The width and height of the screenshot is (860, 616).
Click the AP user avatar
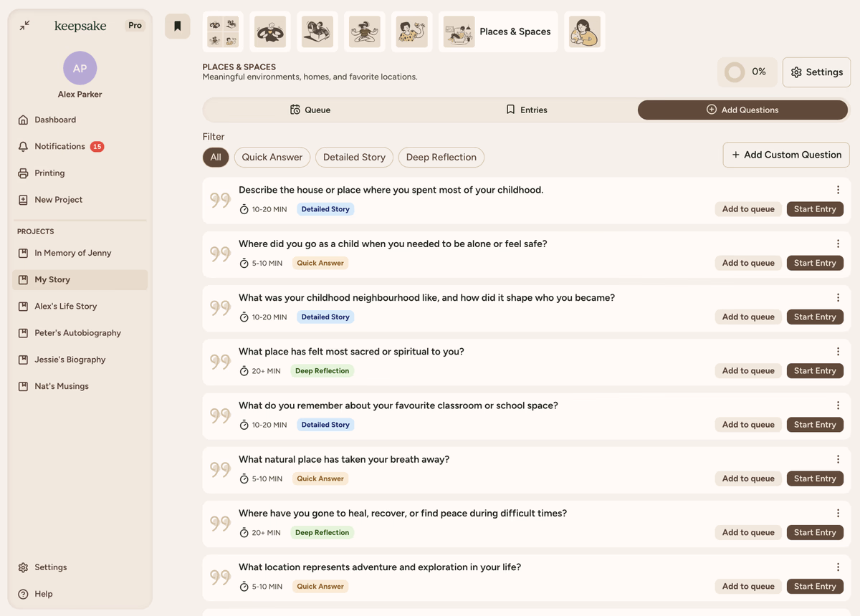point(80,69)
